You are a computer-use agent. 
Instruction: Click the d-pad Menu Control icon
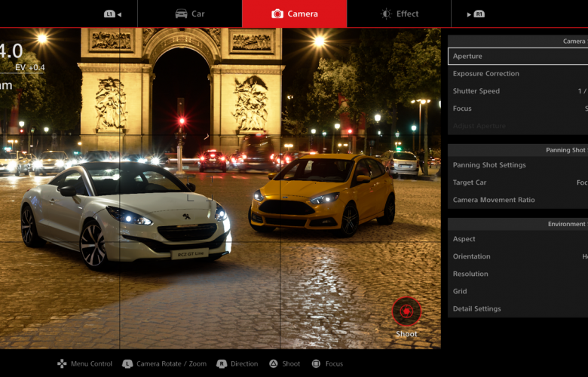click(x=62, y=363)
